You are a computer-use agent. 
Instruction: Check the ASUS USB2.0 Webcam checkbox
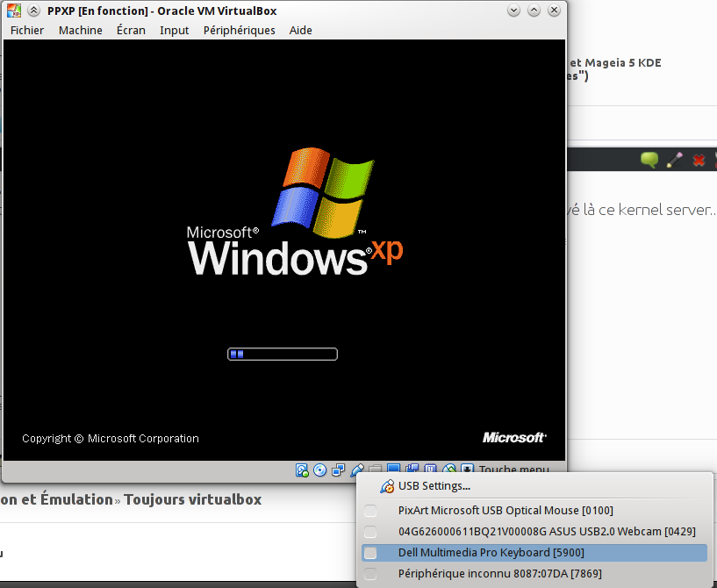(370, 532)
